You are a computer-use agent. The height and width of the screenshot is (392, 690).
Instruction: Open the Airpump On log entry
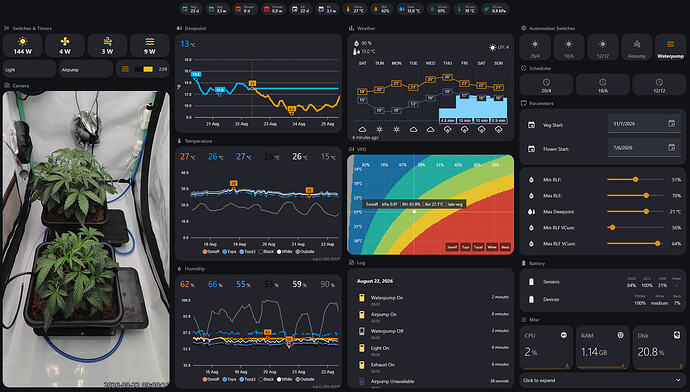[x=433, y=316]
